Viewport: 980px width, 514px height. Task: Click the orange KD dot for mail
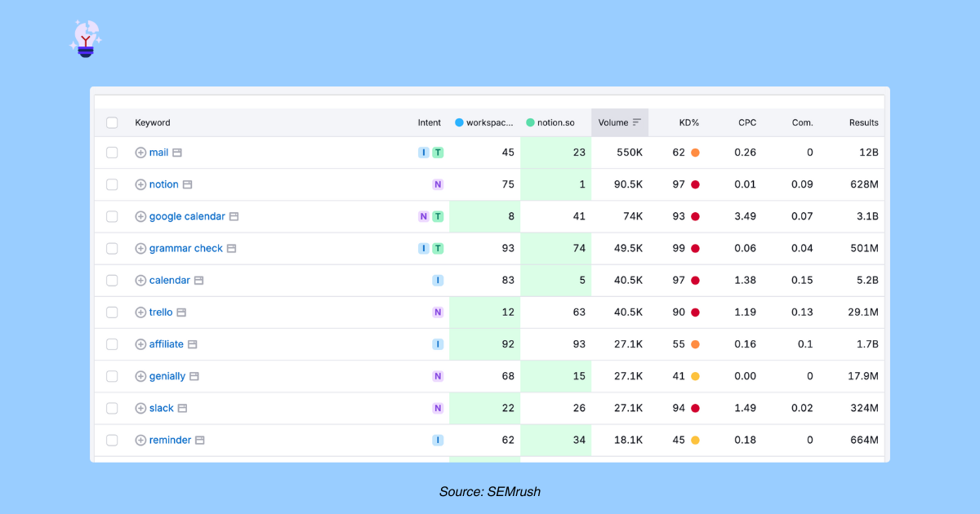click(x=695, y=153)
